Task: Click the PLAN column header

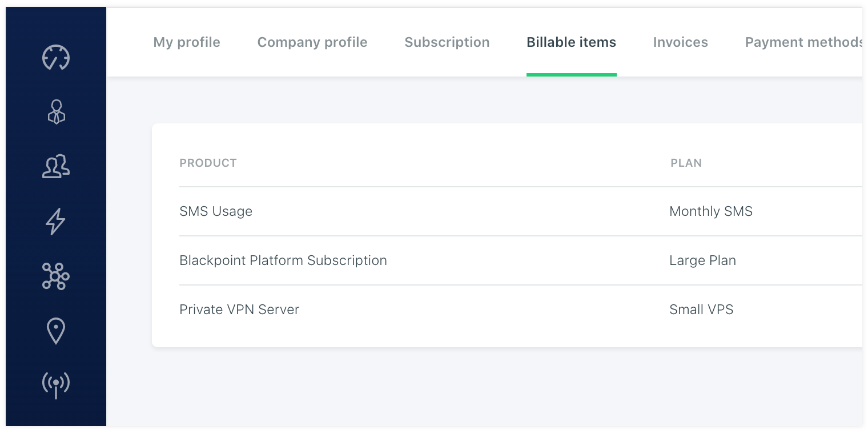Action: (x=686, y=163)
